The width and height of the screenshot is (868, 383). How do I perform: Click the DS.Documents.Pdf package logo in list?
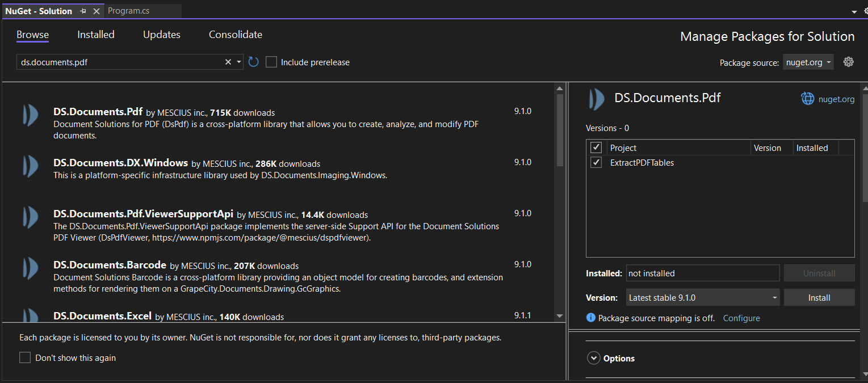point(30,115)
